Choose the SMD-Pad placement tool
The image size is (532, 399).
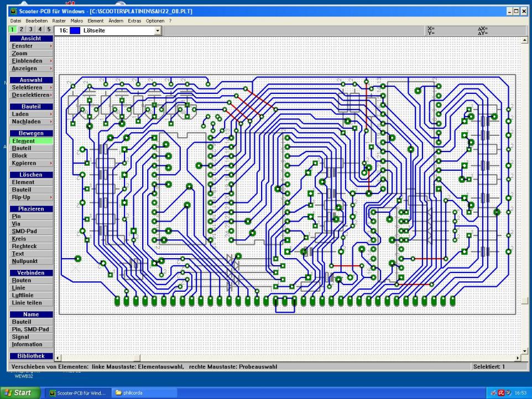(x=24, y=231)
